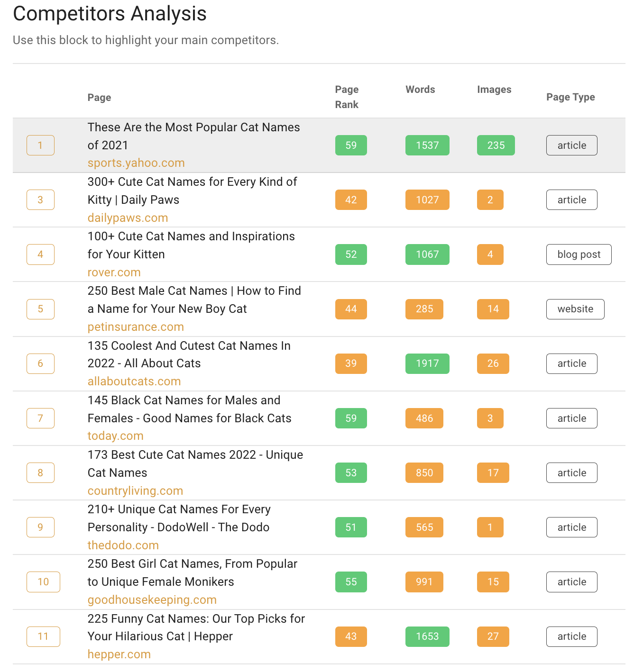Click the Competitors Analysis heading
The height and width of the screenshot is (672, 634).
(x=110, y=13)
